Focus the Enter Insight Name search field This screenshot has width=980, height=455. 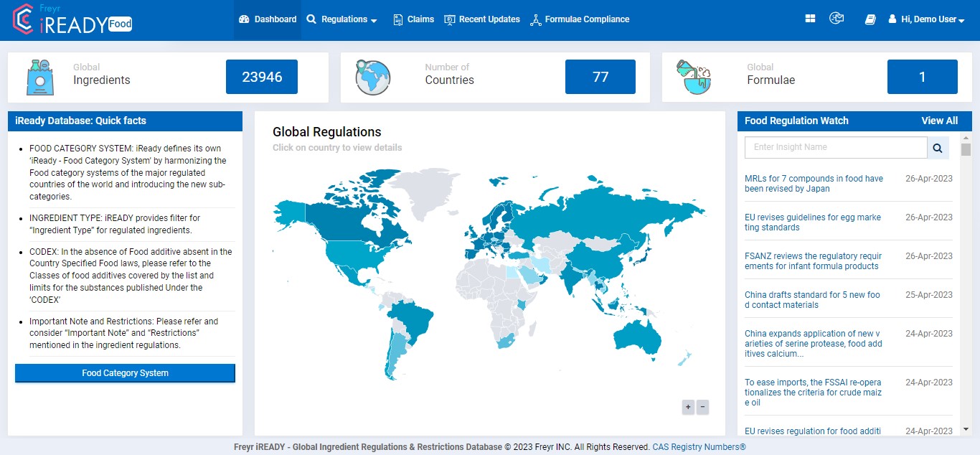pos(836,148)
